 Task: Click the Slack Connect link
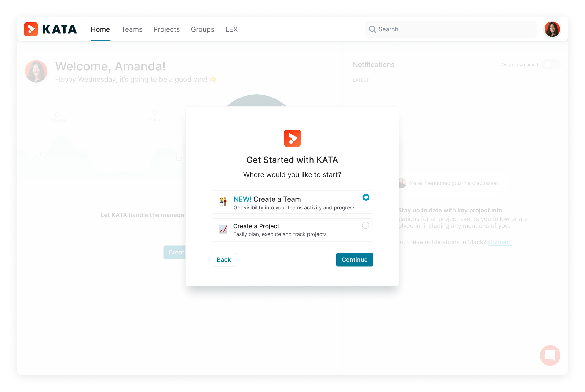(500, 242)
